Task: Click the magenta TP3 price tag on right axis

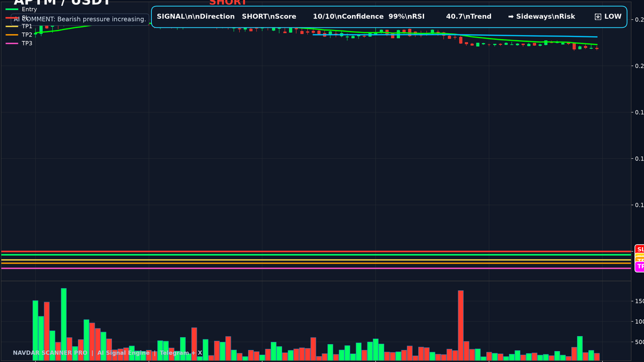Action: 639,267
